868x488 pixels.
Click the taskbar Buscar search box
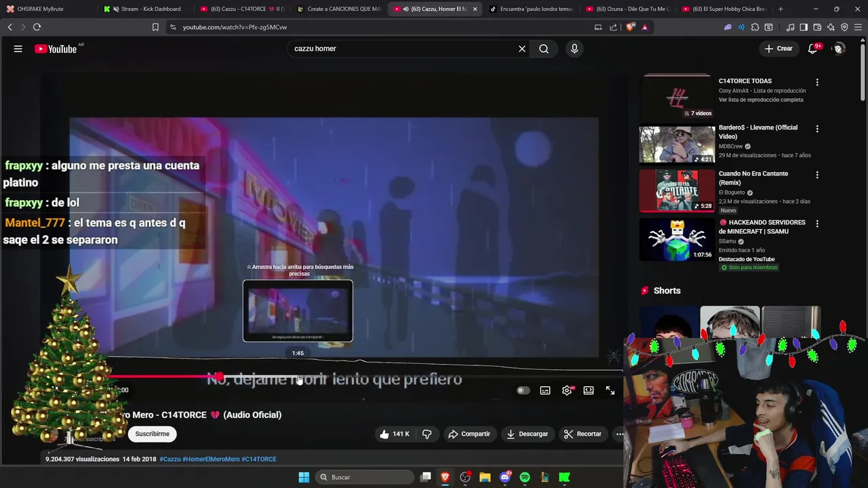pyautogui.click(x=365, y=477)
